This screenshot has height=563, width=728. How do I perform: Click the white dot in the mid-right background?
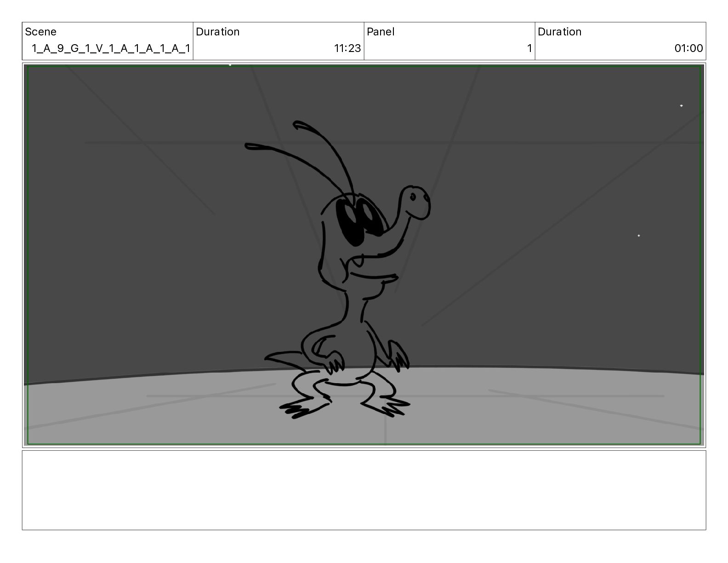[x=638, y=236]
